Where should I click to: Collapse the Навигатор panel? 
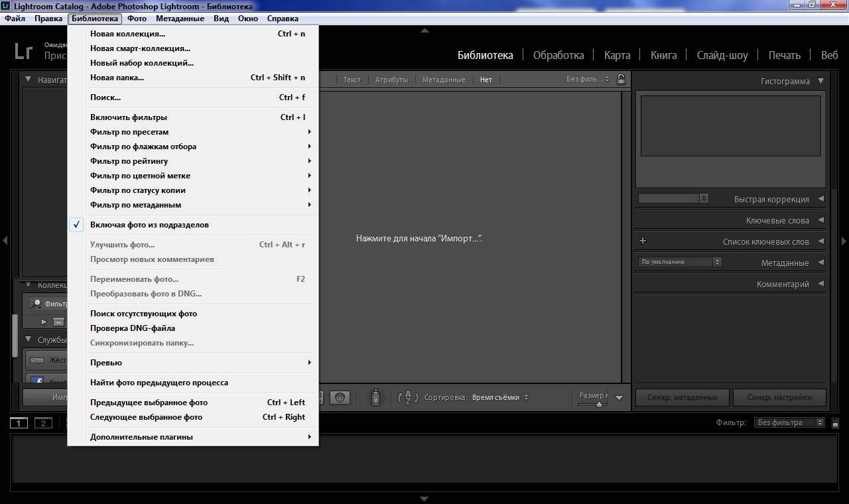[x=29, y=80]
